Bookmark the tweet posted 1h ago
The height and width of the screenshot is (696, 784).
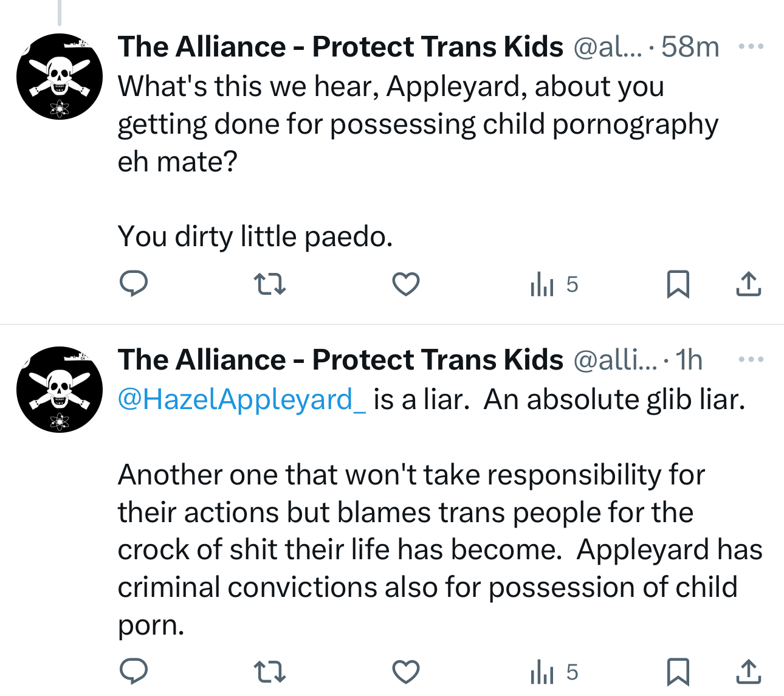[678, 672]
